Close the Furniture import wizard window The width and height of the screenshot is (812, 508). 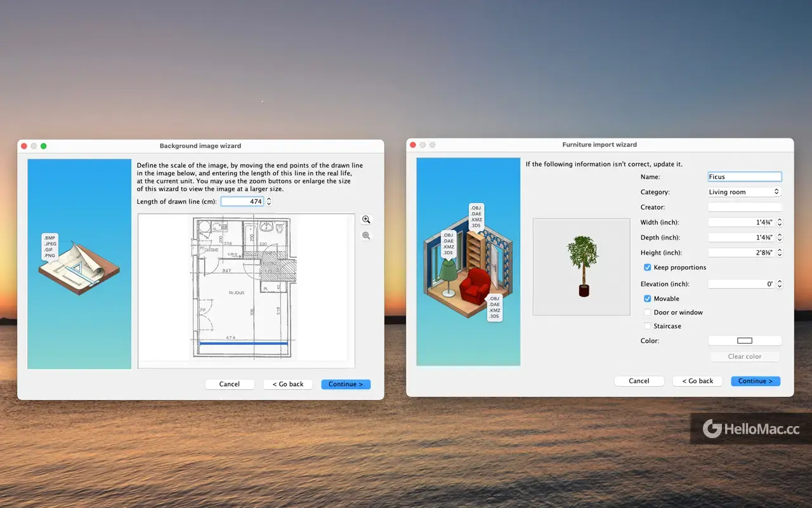pos(412,145)
